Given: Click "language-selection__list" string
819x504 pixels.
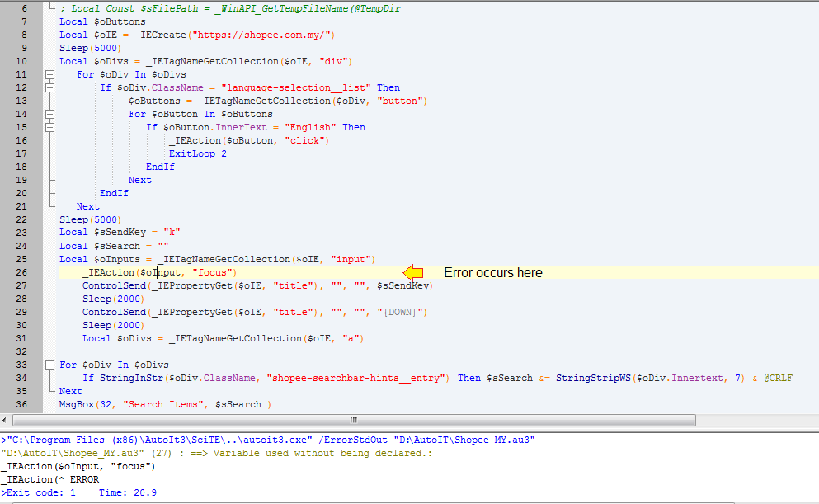Looking at the screenshot, I should pyautogui.click(x=295, y=87).
